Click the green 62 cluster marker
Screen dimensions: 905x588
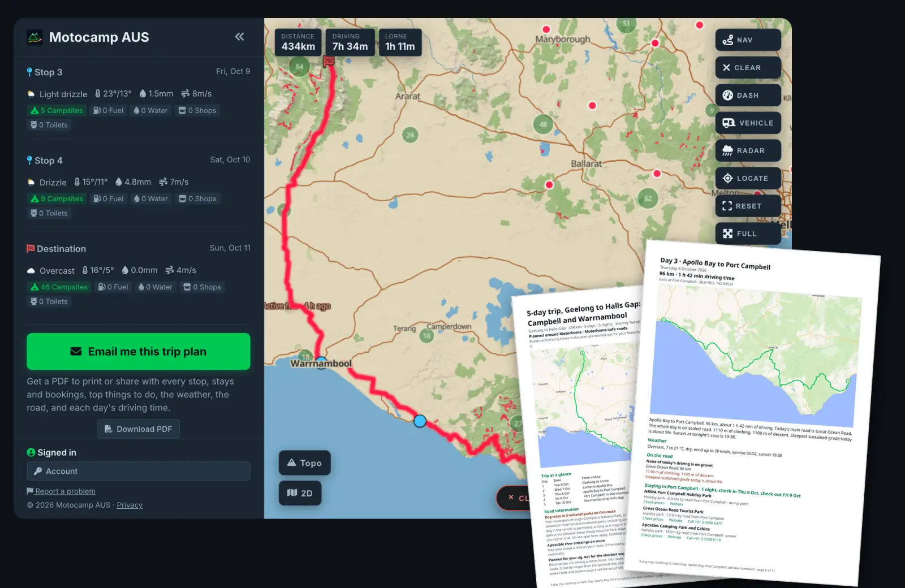pyautogui.click(x=648, y=198)
